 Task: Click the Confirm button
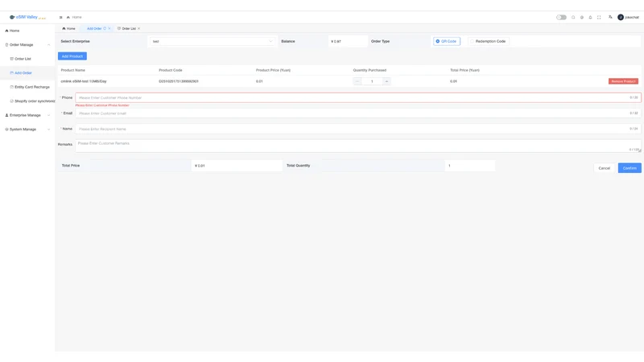pyautogui.click(x=630, y=168)
